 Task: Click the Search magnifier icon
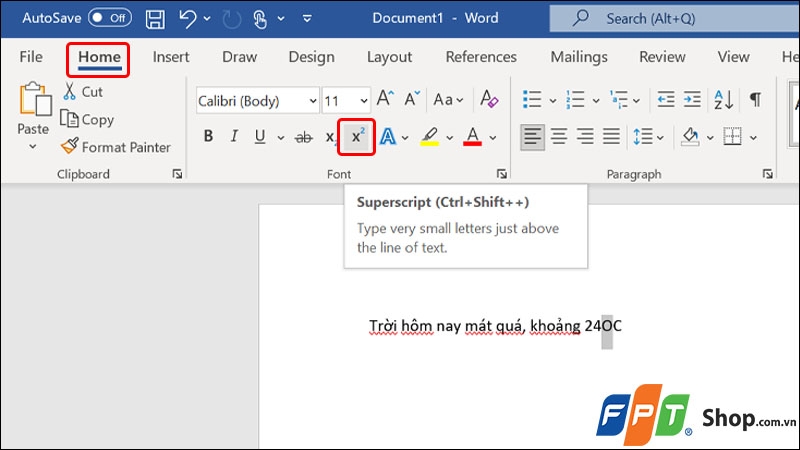point(580,18)
